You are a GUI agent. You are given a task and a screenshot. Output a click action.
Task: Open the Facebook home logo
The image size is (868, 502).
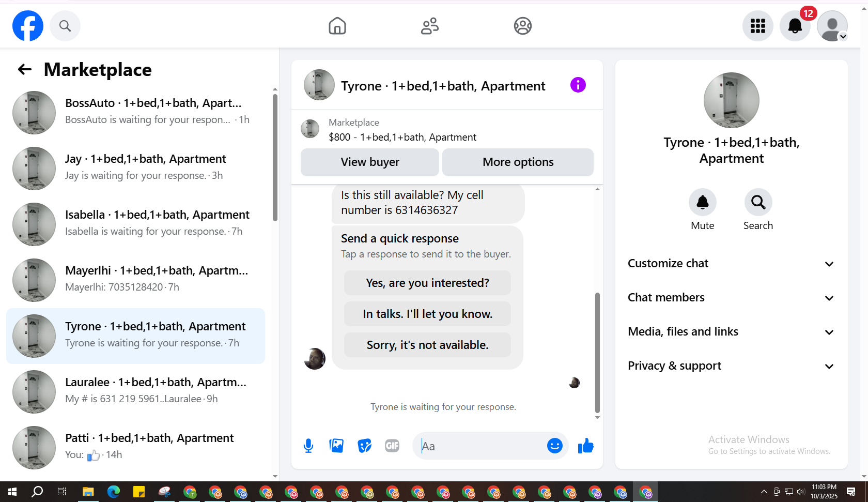coord(28,26)
